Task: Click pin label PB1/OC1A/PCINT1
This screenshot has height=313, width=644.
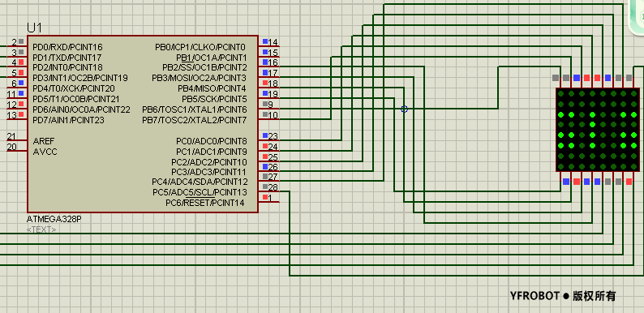Action: click(212, 58)
